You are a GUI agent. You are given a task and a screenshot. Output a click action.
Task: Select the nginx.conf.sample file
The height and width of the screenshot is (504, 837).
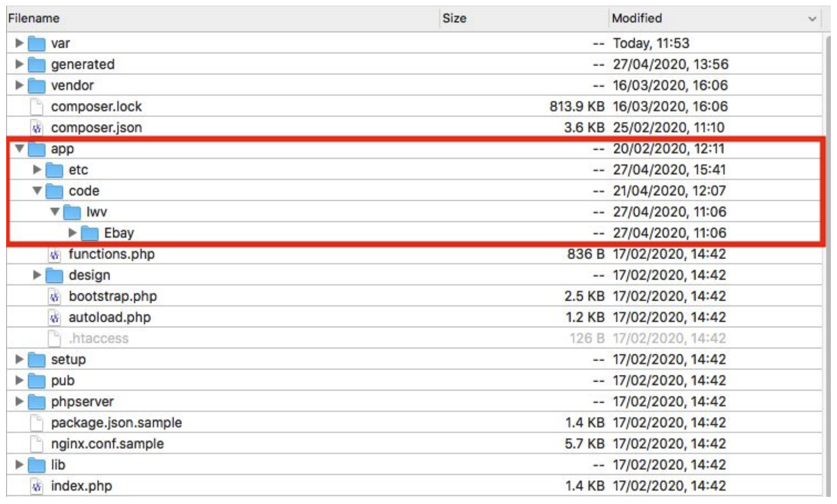(108, 444)
